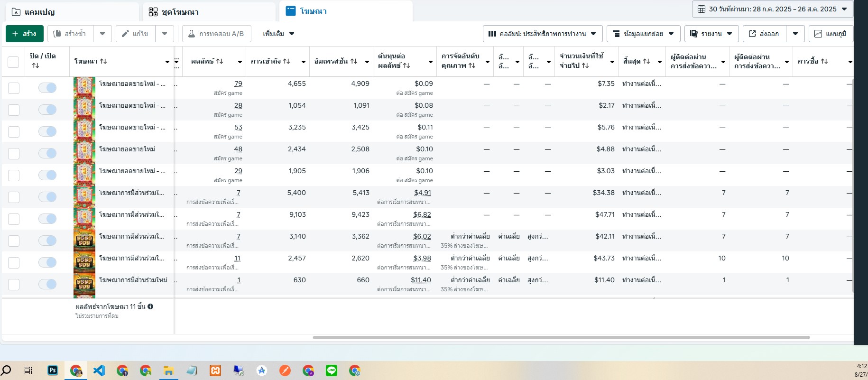Click the green Create (สร้าง) button
Image resolution: width=868 pixels, height=380 pixels.
point(24,34)
